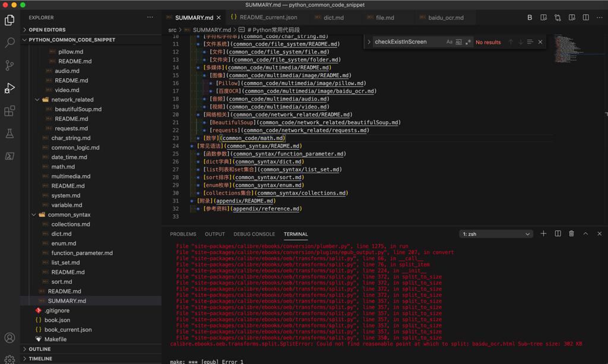
Task: Open the 1: zsh terminal selector dropdown
Action: (496, 234)
